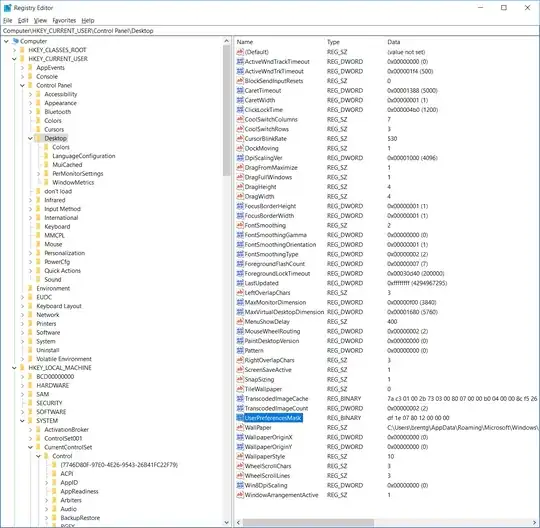
Task: Select the Environment key in tree
Action: [x=53, y=288]
